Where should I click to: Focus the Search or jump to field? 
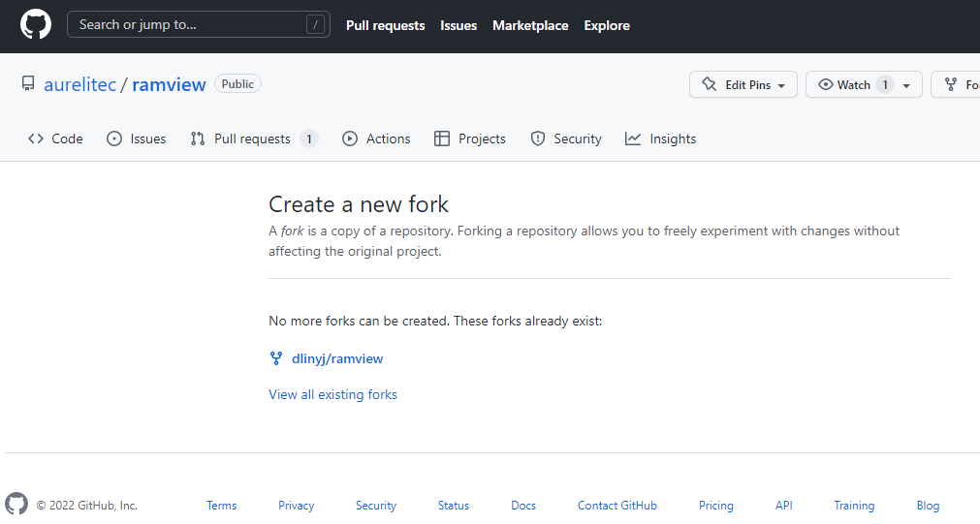[x=189, y=25]
